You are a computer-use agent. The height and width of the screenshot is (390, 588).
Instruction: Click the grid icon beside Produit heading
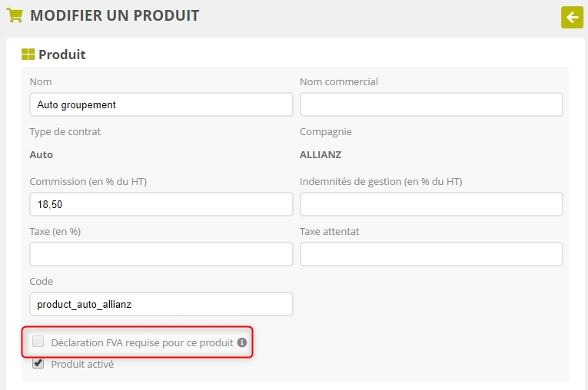[x=28, y=55]
